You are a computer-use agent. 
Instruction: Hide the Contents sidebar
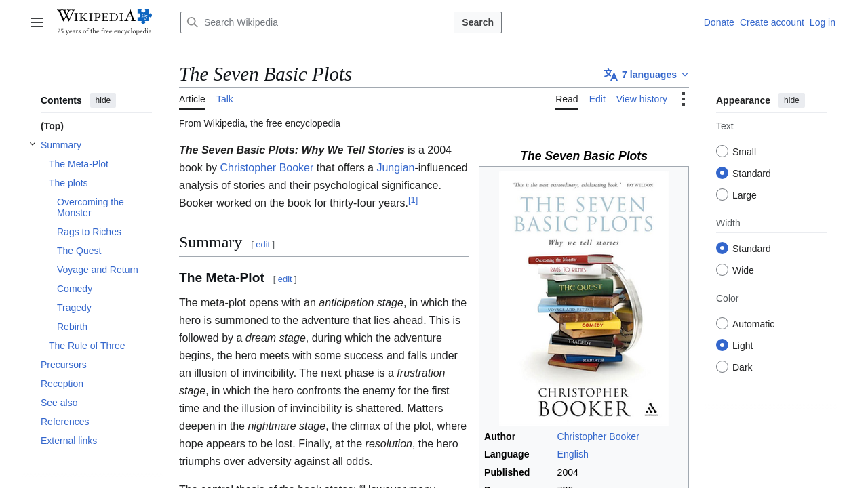coord(103,100)
